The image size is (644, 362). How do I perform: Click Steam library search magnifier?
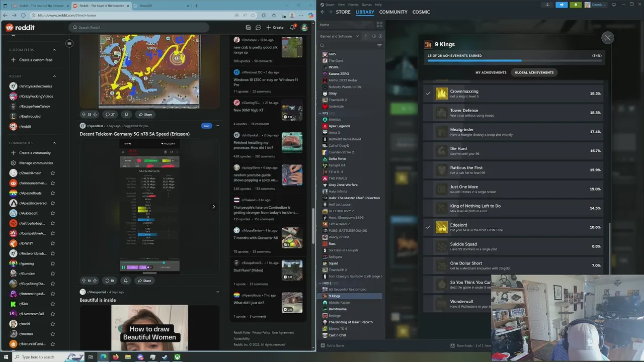[x=322, y=46]
